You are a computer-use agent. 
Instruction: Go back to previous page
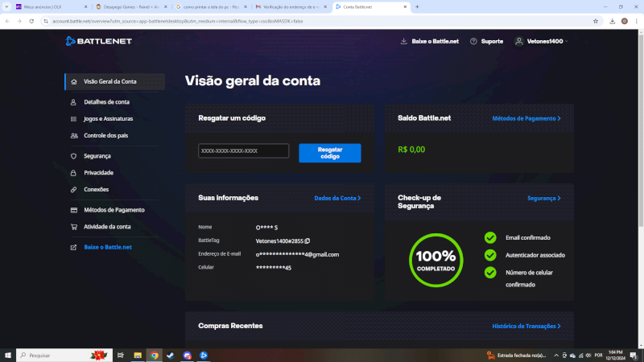tap(7, 22)
